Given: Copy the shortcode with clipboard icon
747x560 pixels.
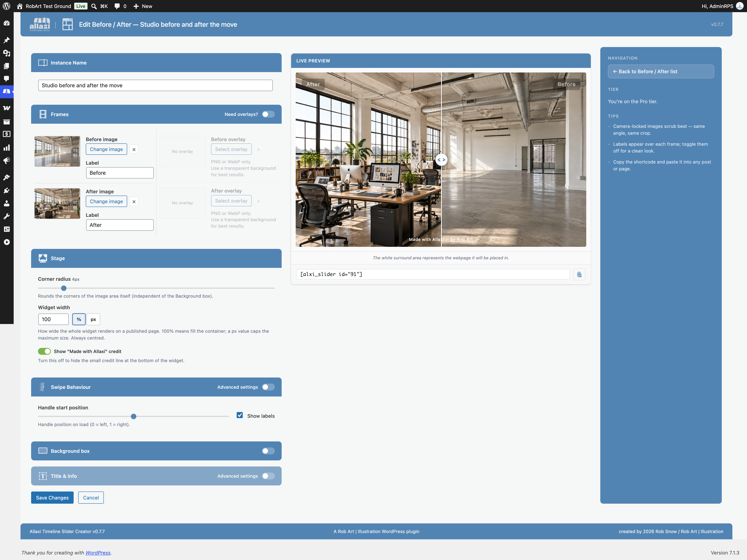Looking at the screenshot, I should pos(579,274).
